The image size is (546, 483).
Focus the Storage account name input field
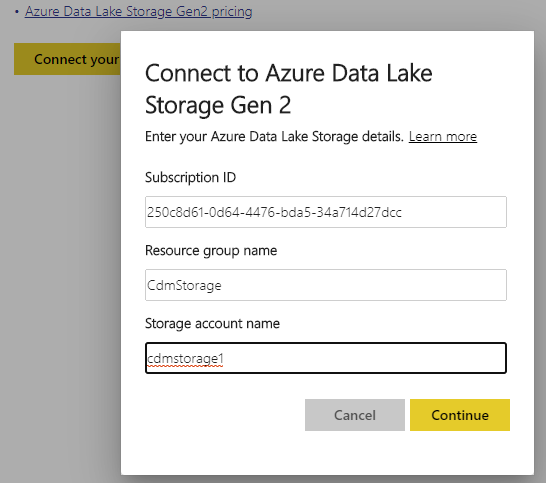click(x=326, y=358)
